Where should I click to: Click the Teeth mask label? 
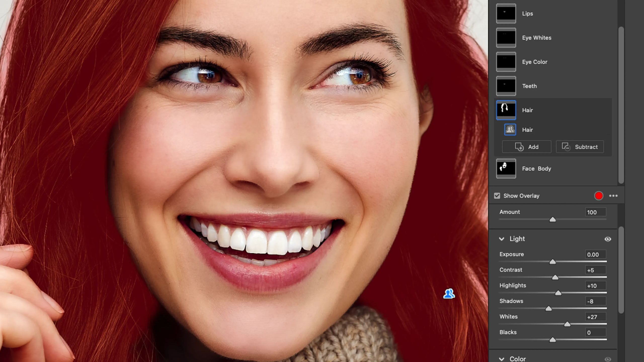(529, 86)
